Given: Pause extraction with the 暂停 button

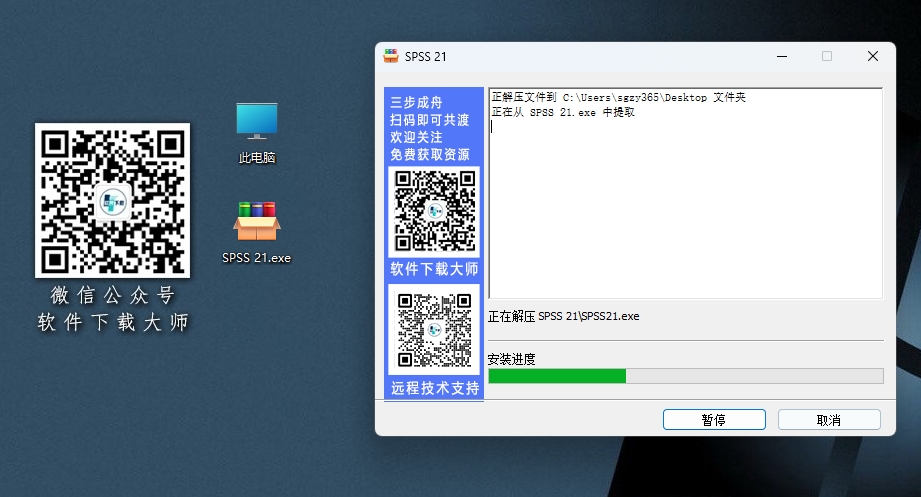Looking at the screenshot, I should (x=714, y=419).
